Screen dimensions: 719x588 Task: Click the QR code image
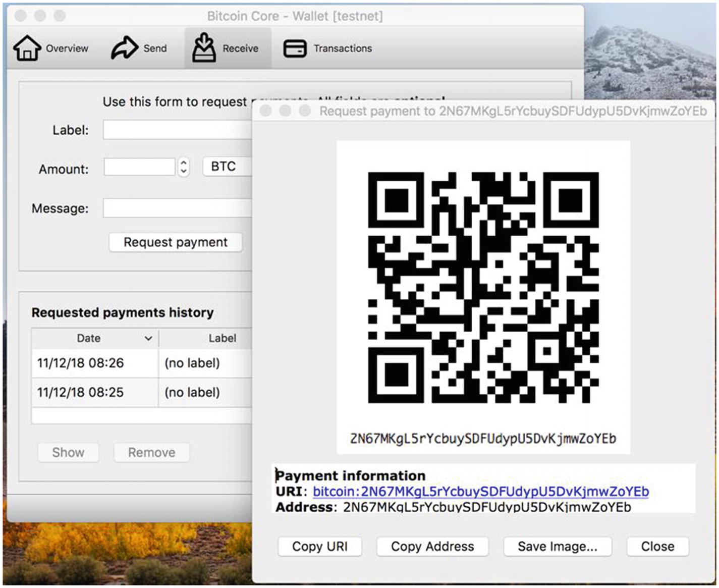pyautogui.click(x=483, y=287)
